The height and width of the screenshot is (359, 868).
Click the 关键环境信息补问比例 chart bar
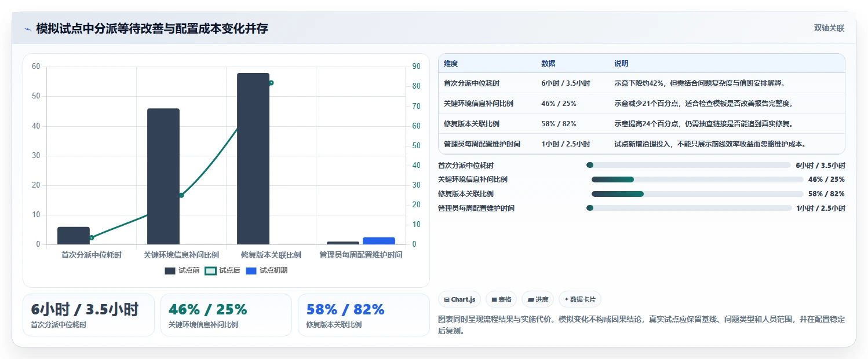click(x=163, y=177)
